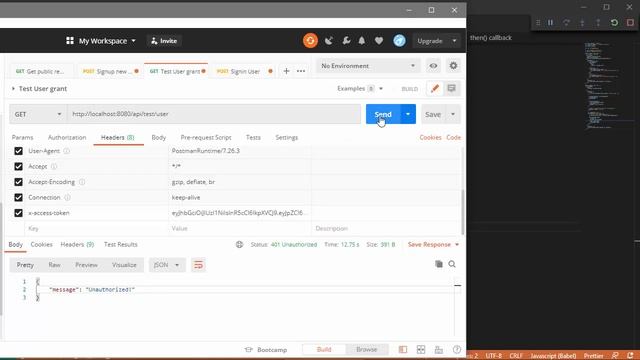Open the Cookies link

(x=430, y=138)
